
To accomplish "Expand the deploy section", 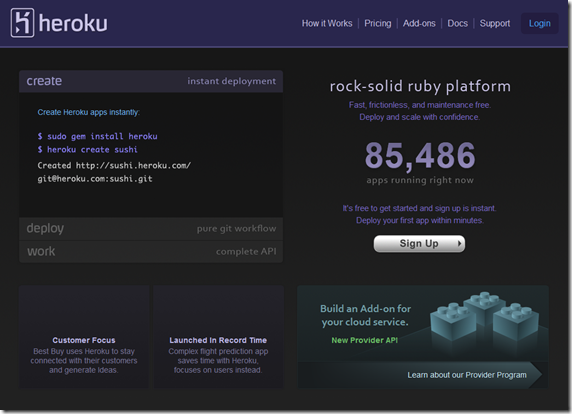I will 151,229.
